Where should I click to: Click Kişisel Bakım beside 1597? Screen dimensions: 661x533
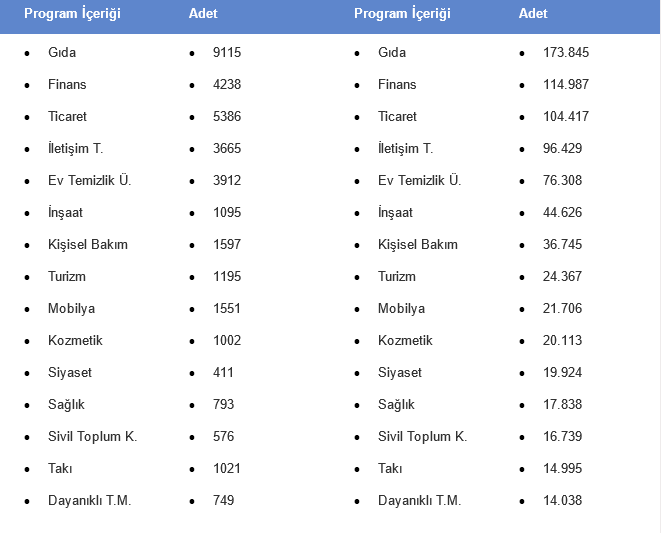point(88,244)
